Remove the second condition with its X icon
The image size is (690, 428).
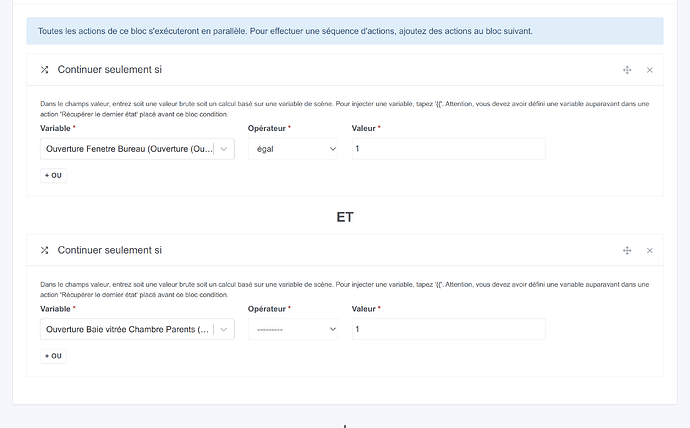point(649,250)
